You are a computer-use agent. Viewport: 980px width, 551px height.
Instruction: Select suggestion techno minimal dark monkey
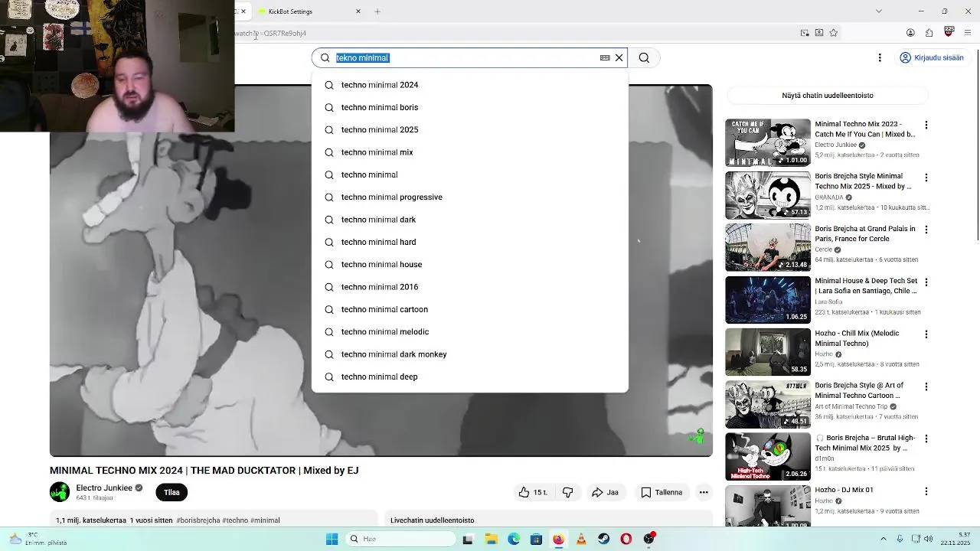(x=470, y=354)
